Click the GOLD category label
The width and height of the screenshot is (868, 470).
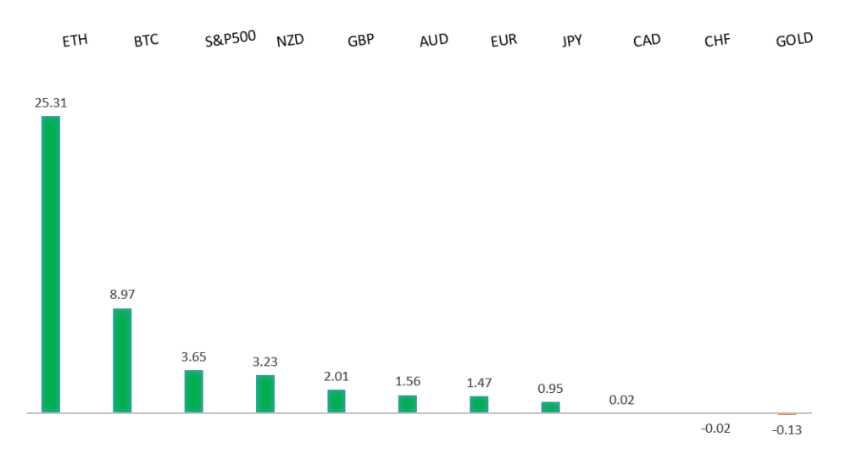point(794,40)
